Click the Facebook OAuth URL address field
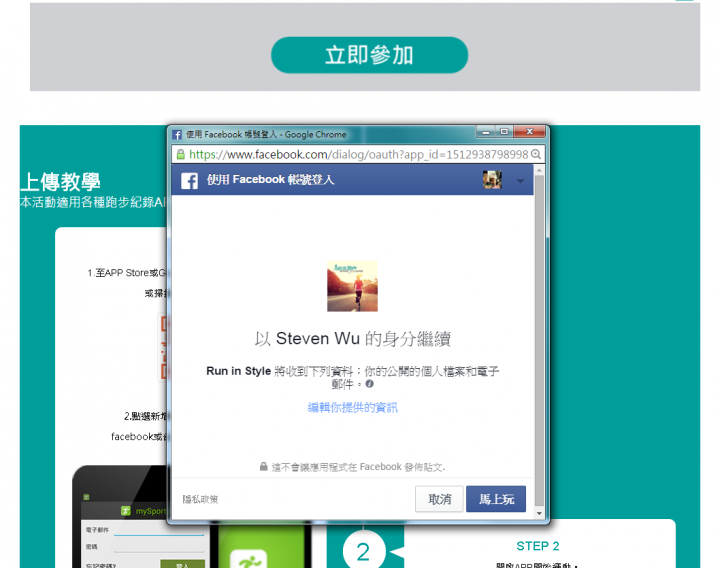Image resolution: width=720 pixels, height=568 pixels. coord(359,154)
